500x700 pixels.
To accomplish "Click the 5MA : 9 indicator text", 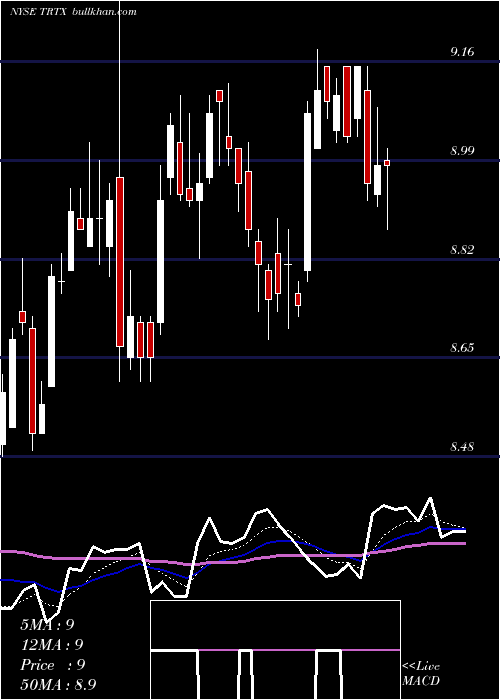I will click(x=47, y=625).
